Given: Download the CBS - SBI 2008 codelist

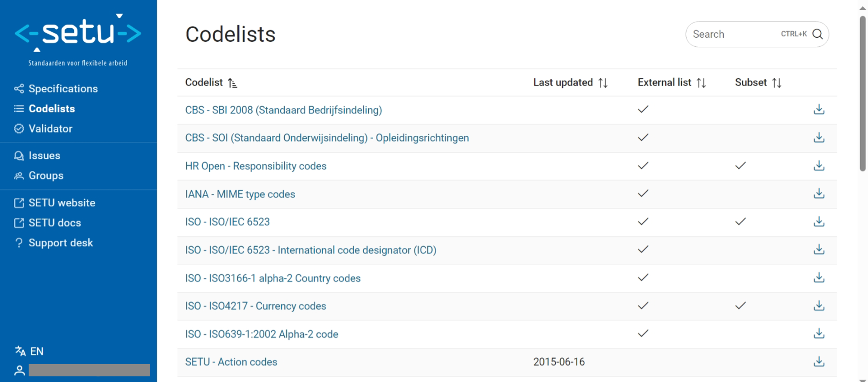Looking at the screenshot, I should click(x=819, y=109).
